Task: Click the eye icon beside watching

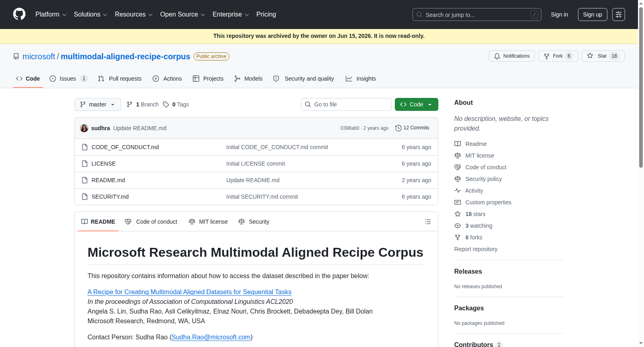Action: tap(458, 226)
